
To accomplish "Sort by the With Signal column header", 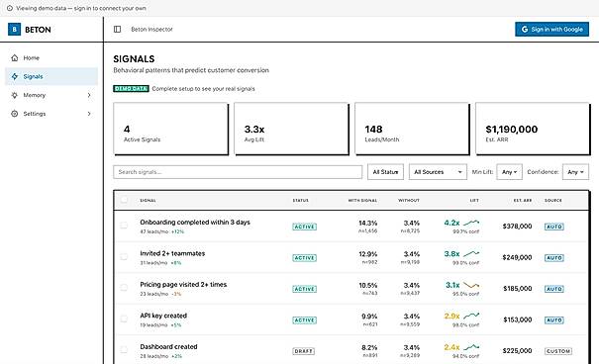I will coord(362,201).
